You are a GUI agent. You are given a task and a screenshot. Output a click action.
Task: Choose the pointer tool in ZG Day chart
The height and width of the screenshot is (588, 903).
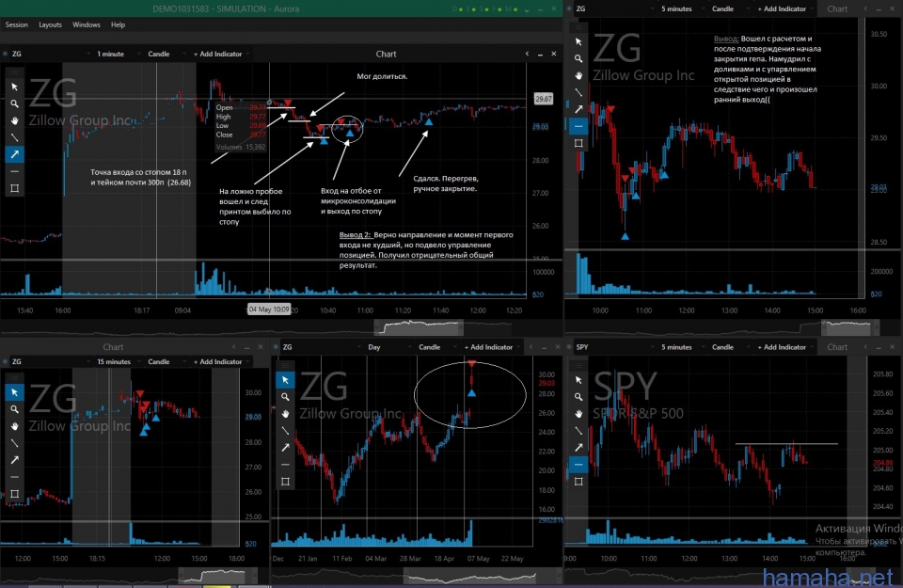click(285, 380)
